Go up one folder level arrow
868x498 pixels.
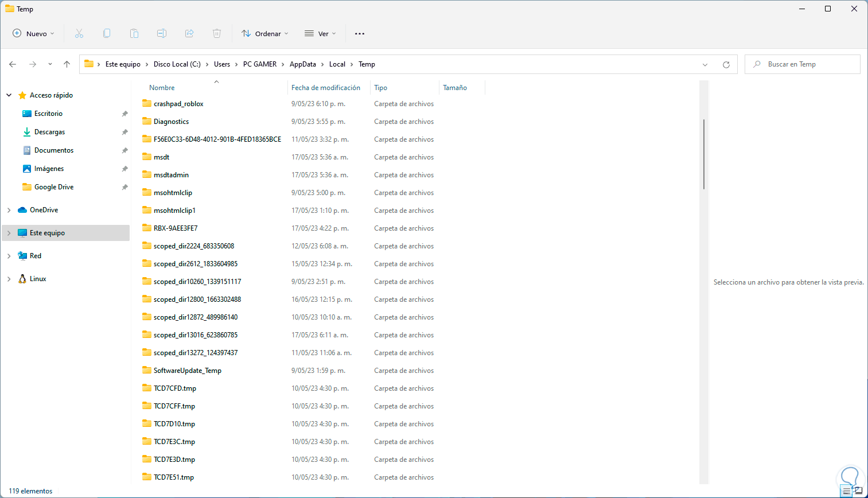tap(67, 64)
